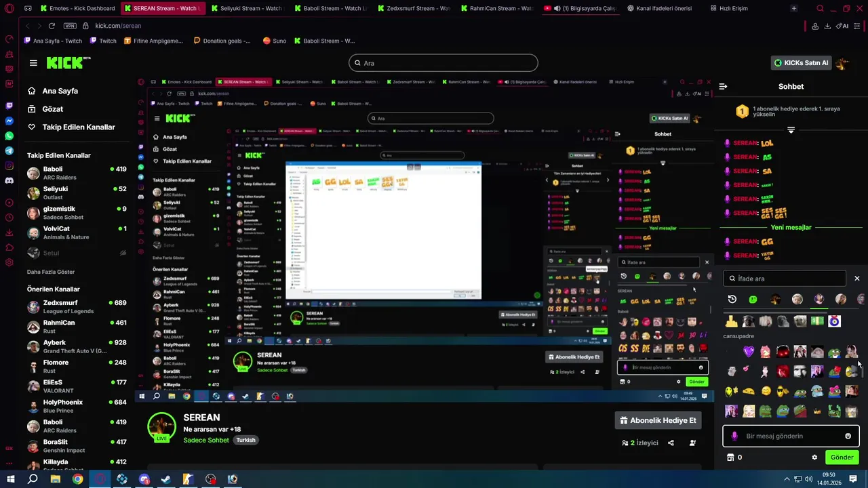Open Suno bookmark
868x488 pixels.
(274, 41)
